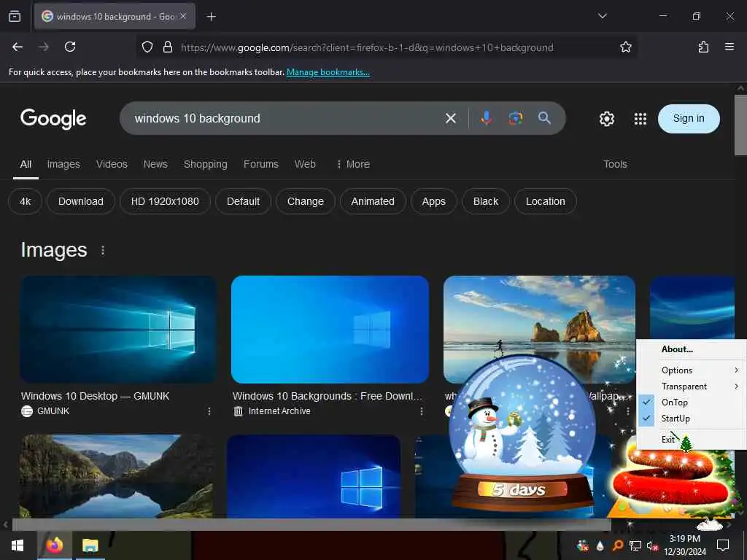
Task: Select the HD 1920x1080 chip
Action: (x=165, y=201)
